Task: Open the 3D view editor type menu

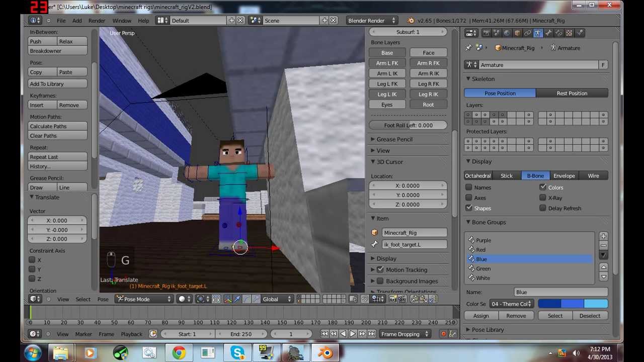Action: [x=36, y=299]
